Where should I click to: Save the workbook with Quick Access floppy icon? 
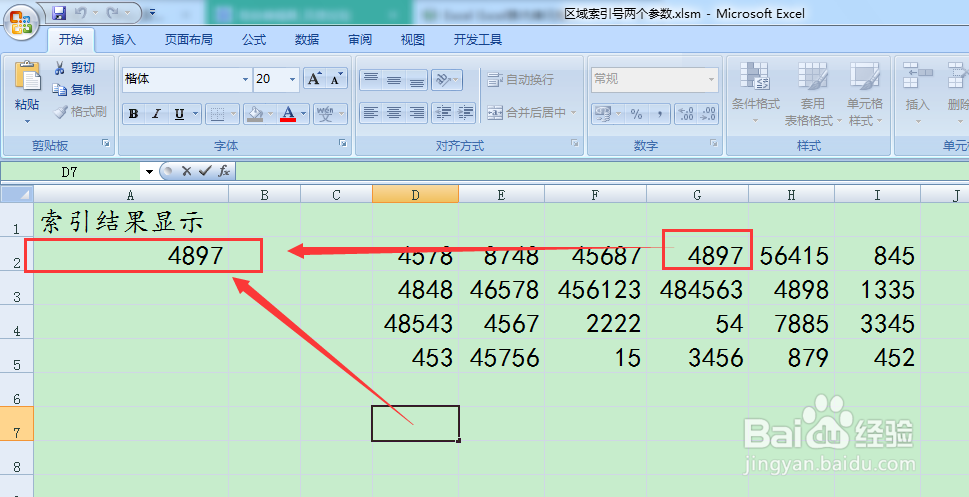pyautogui.click(x=59, y=12)
